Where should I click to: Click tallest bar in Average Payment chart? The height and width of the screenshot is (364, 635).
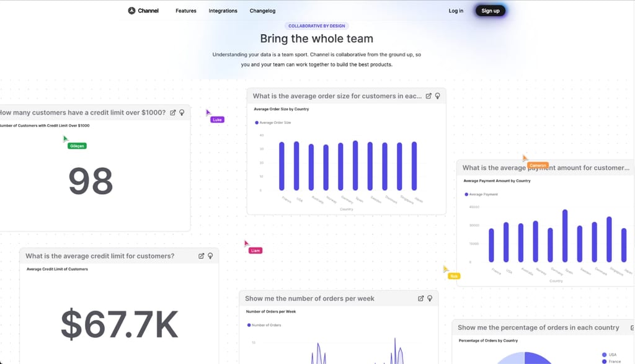click(565, 236)
